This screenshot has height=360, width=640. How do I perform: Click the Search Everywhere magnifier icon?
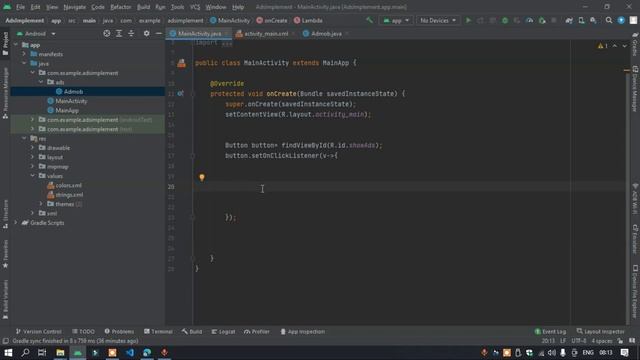point(609,20)
